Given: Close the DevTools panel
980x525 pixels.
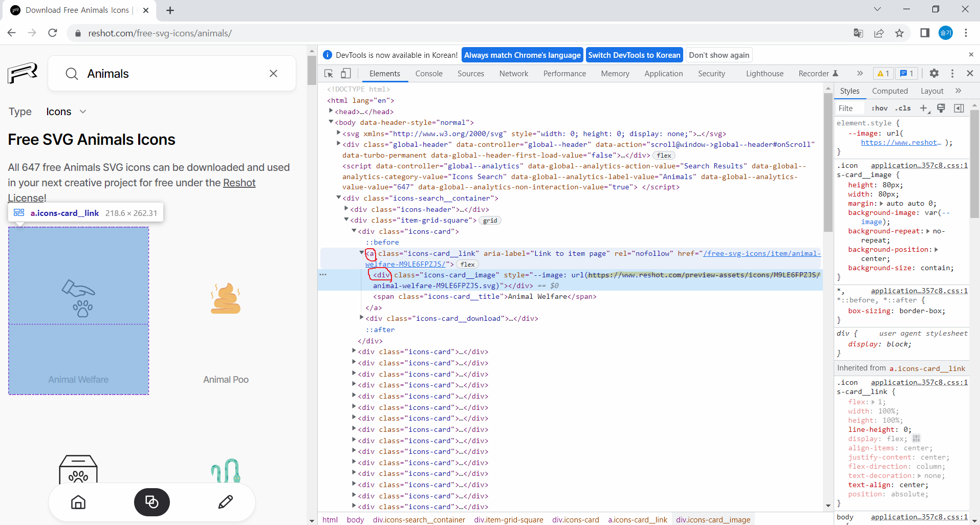Looking at the screenshot, I should 970,73.
